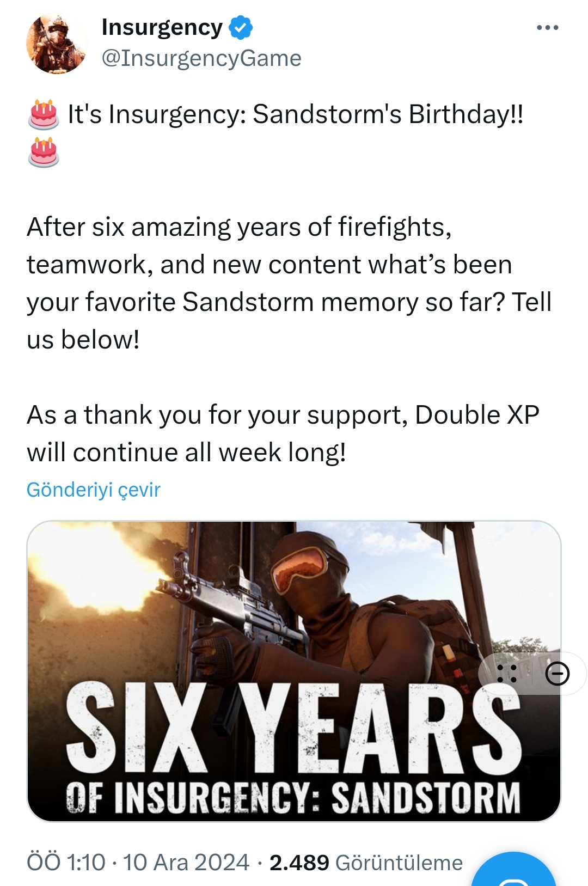Open the Insurgency display name

pos(162,28)
